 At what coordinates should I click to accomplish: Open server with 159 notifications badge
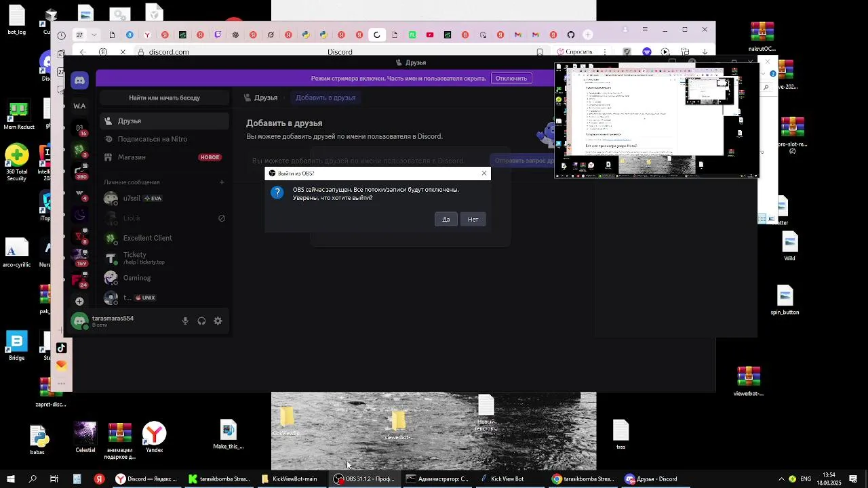pos(80,258)
